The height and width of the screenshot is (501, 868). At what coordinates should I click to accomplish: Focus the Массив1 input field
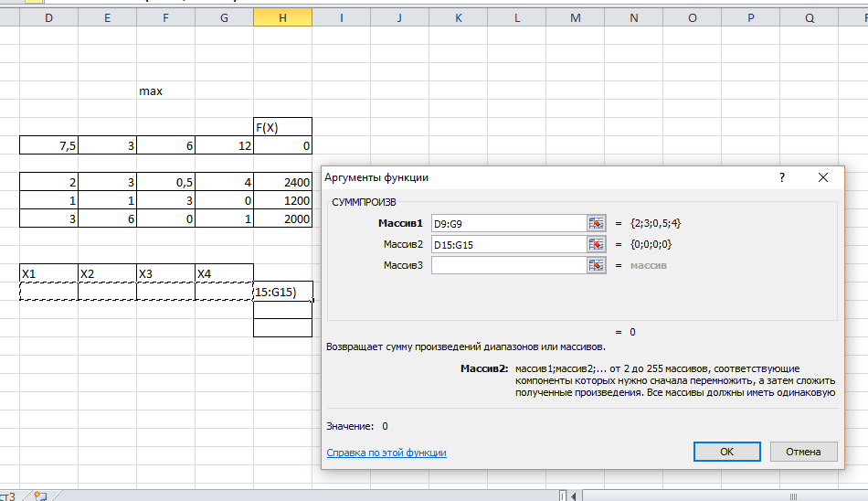[x=509, y=223]
